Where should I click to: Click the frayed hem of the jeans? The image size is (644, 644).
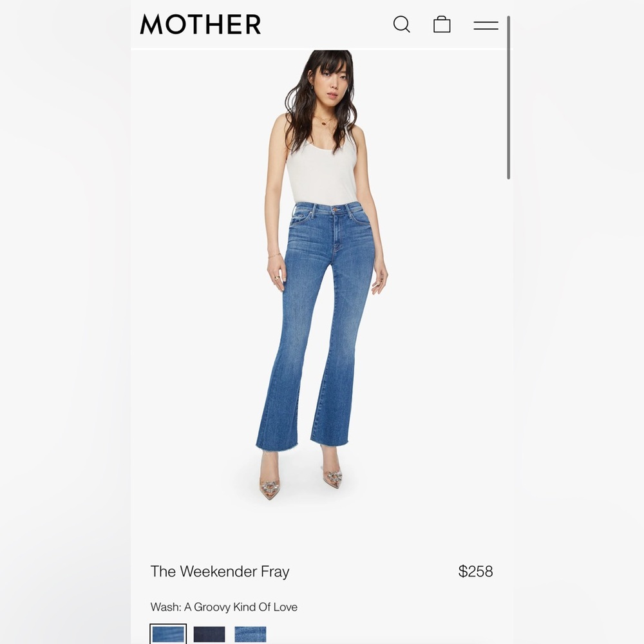[302, 445]
